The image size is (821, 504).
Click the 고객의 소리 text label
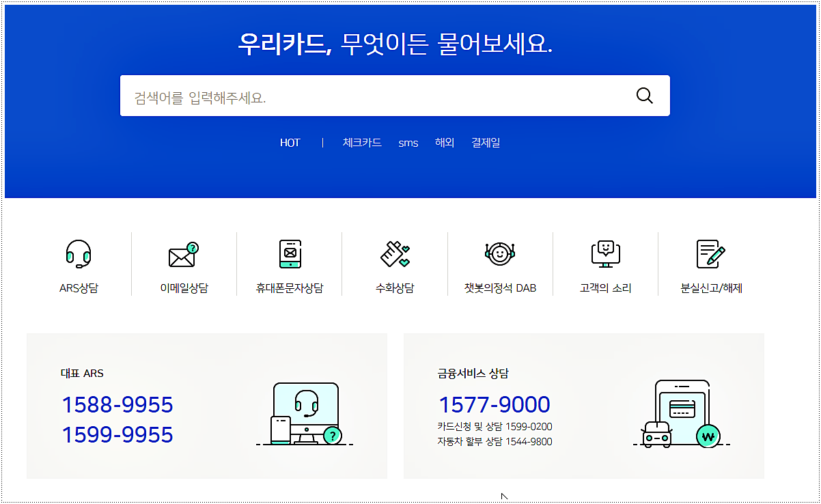coord(605,288)
